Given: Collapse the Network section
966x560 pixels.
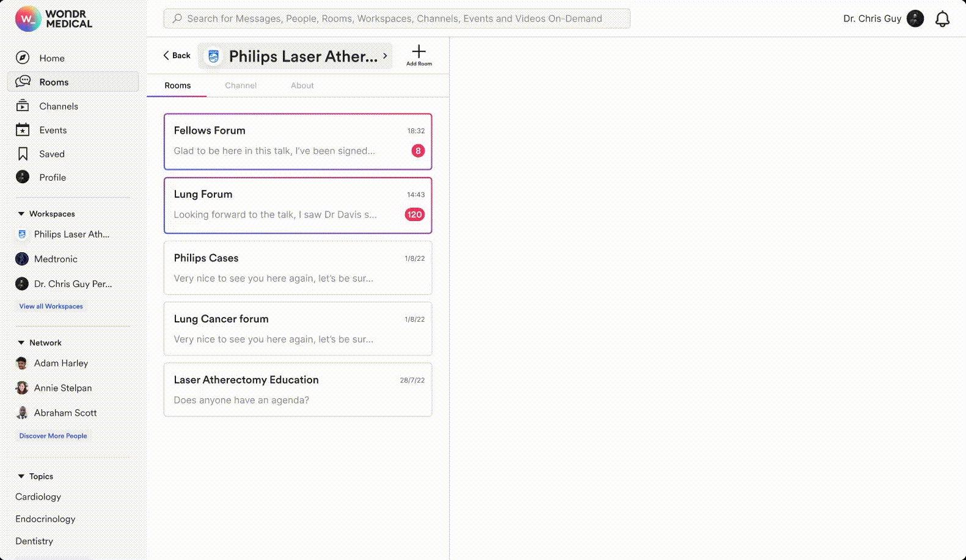Looking at the screenshot, I should tap(21, 343).
